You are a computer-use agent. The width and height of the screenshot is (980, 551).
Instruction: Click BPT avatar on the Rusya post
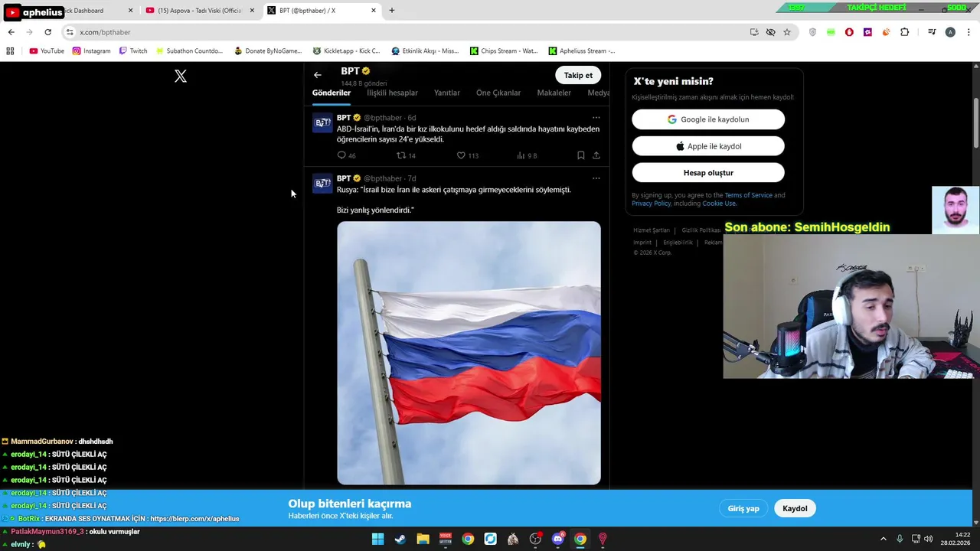pyautogui.click(x=322, y=184)
